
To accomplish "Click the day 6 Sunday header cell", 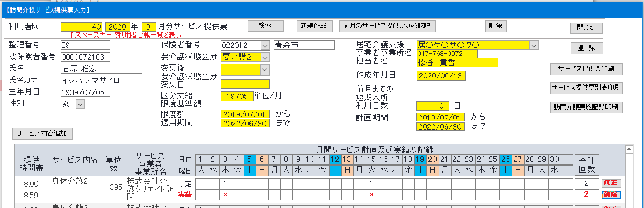I will [x=262, y=159].
